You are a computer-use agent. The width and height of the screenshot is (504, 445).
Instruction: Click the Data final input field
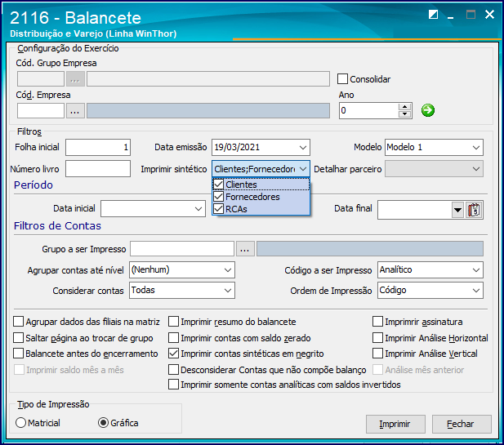point(414,210)
